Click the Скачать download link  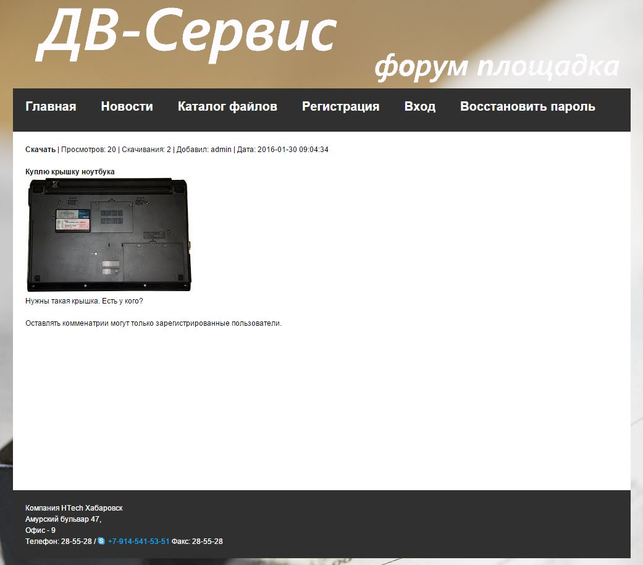[x=40, y=150]
